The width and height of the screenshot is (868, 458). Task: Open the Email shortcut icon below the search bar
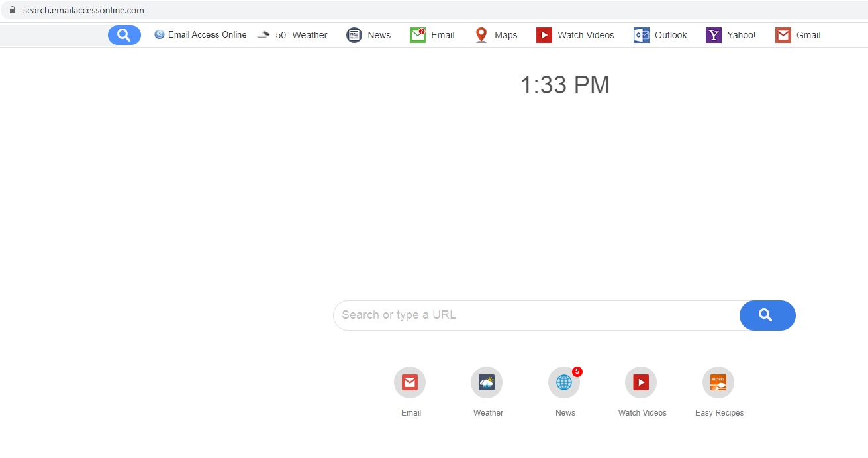(x=410, y=382)
